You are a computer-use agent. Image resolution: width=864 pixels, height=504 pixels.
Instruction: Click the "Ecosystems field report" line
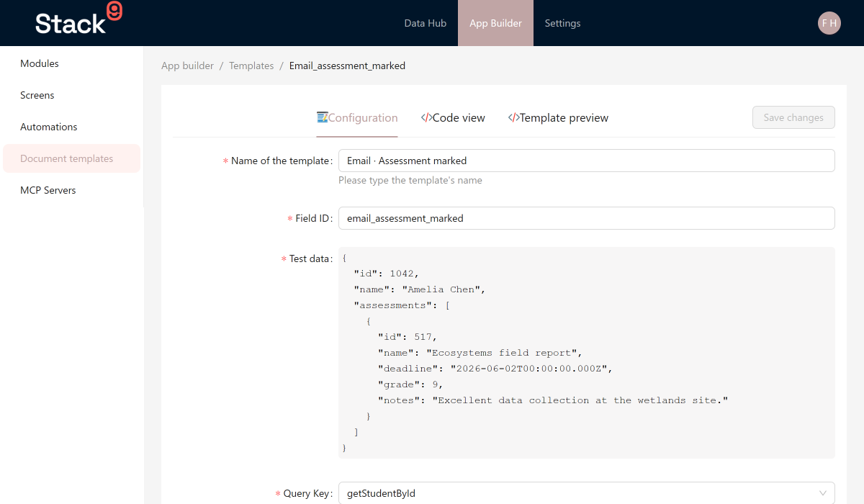480,353
